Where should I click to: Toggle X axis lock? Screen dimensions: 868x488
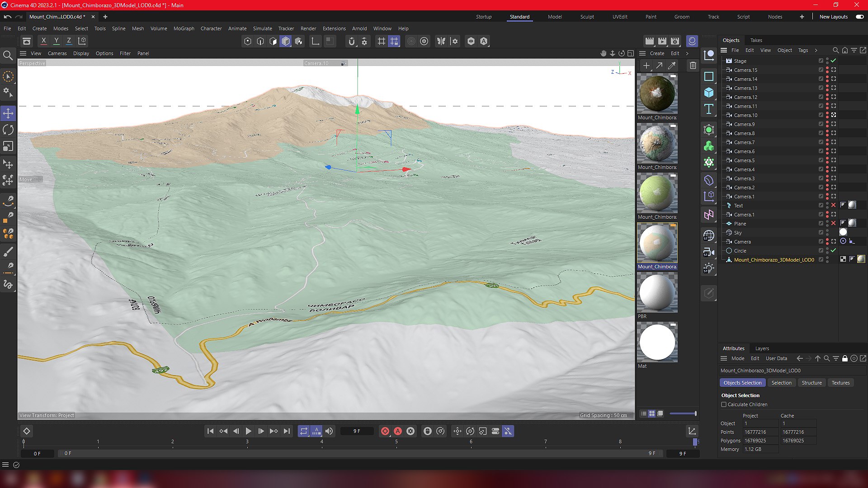44,41
